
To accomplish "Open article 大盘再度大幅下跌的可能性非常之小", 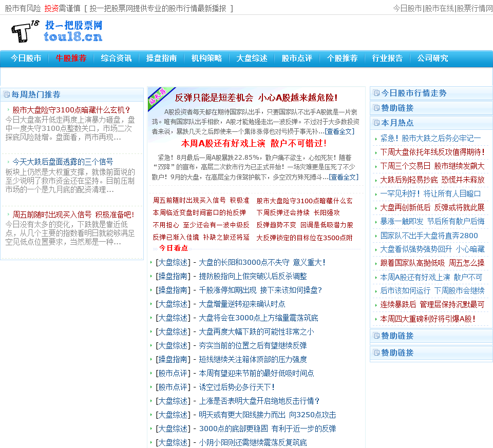I will (x=256, y=332).
